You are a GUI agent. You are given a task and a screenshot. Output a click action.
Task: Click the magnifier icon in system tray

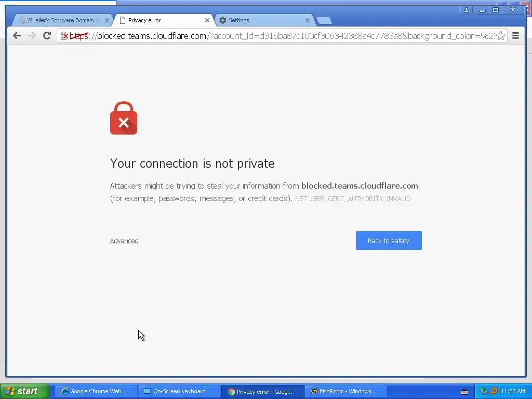coord(494,391)
